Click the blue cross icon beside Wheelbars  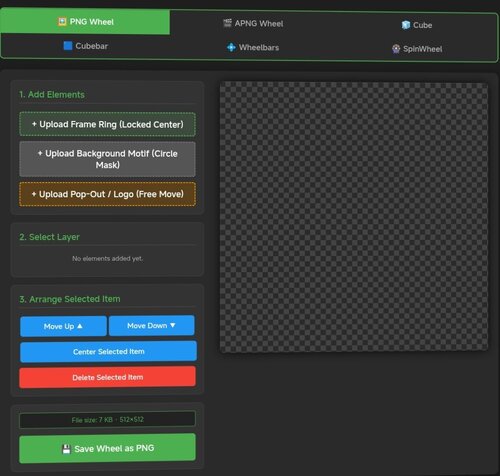pos(231,47)
